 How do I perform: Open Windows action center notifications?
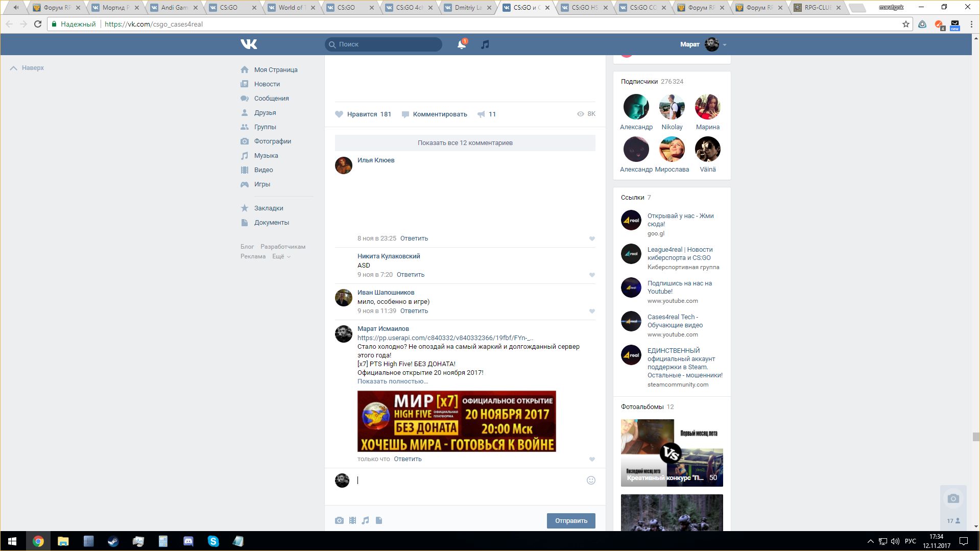[964, 541]
